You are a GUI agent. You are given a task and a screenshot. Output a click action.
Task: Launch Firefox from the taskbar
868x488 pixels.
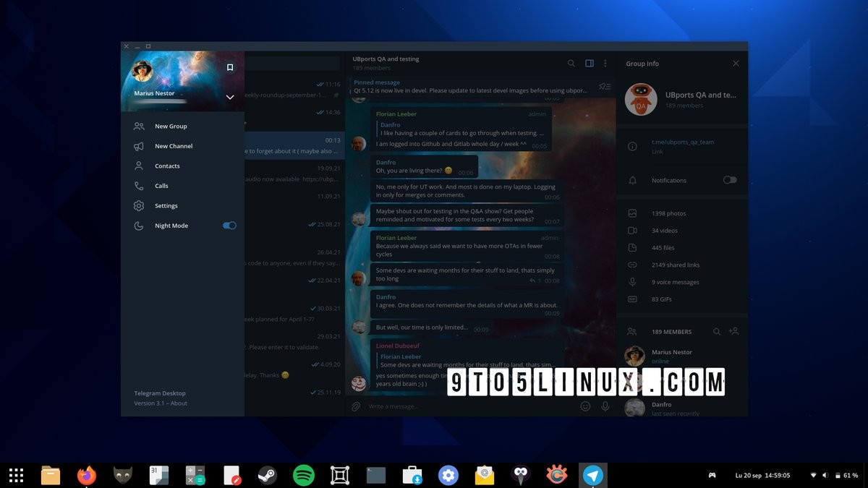[87, 475]
